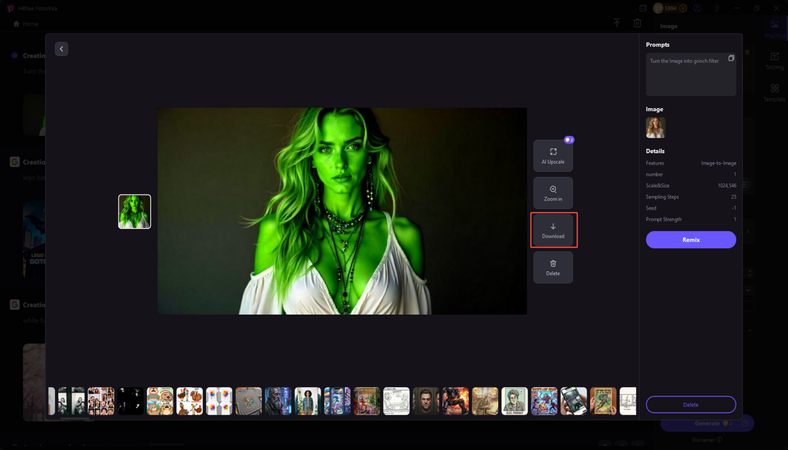Click the Remix button
Screen dimensions: 788x450
pyautogui.click(x=691, y=240)
